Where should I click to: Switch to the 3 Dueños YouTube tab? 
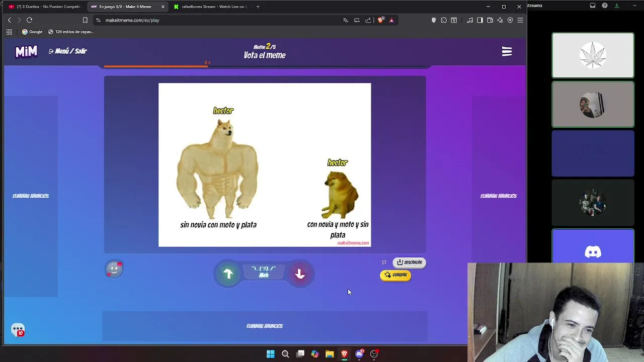(x=44, y=7)
